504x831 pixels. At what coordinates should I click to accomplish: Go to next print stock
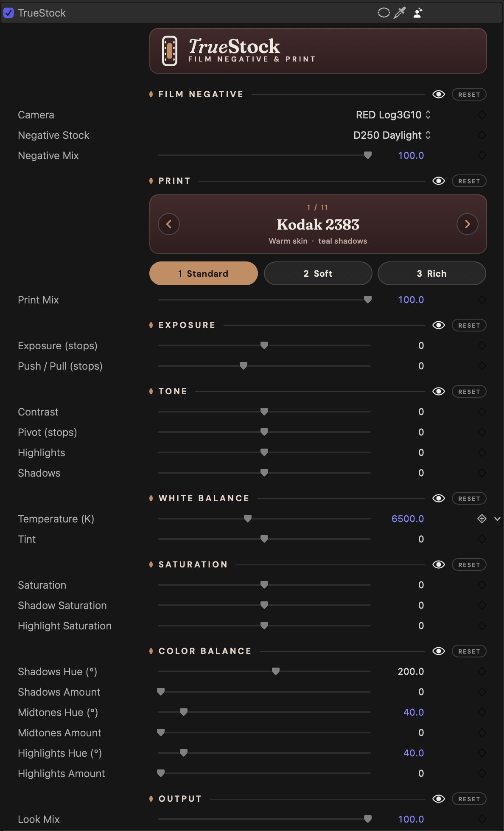click(x=468, y=224)
